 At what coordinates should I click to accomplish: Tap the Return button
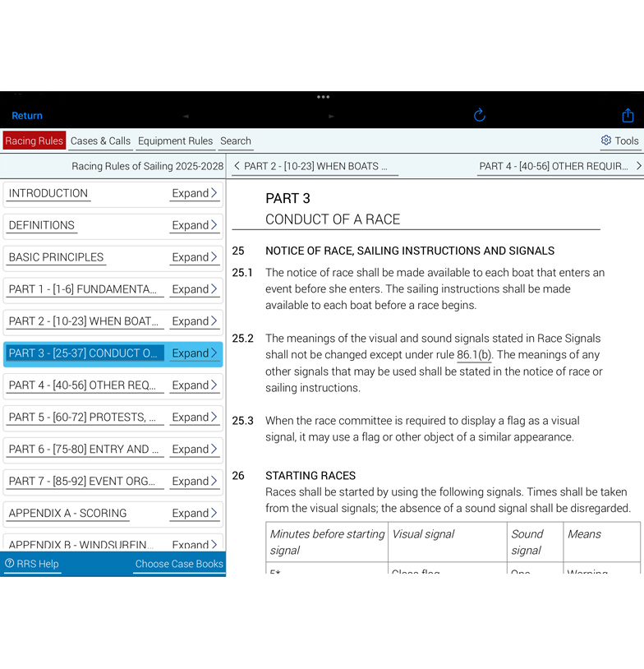(x=27, y=116)
